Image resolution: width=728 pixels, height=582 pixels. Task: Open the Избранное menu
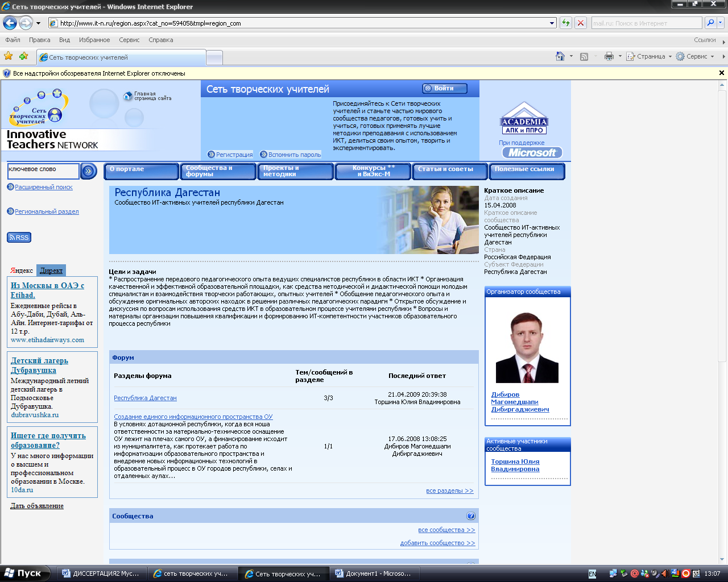click(x=94, y=40)
